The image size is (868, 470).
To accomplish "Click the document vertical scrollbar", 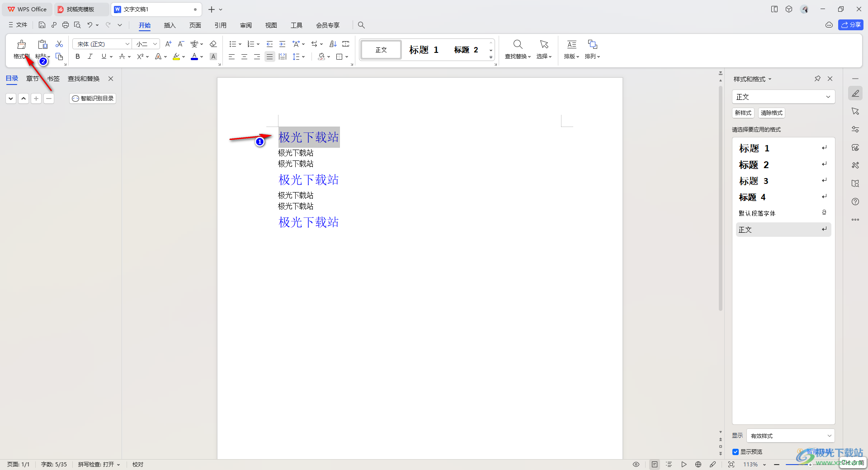I will click(720, 198).
